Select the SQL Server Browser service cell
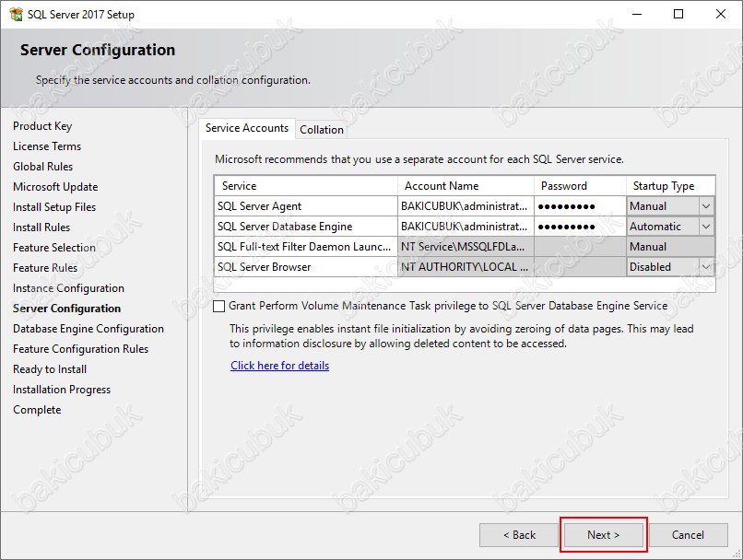Viewport: 743px width, 560px height. coord(306,267)
